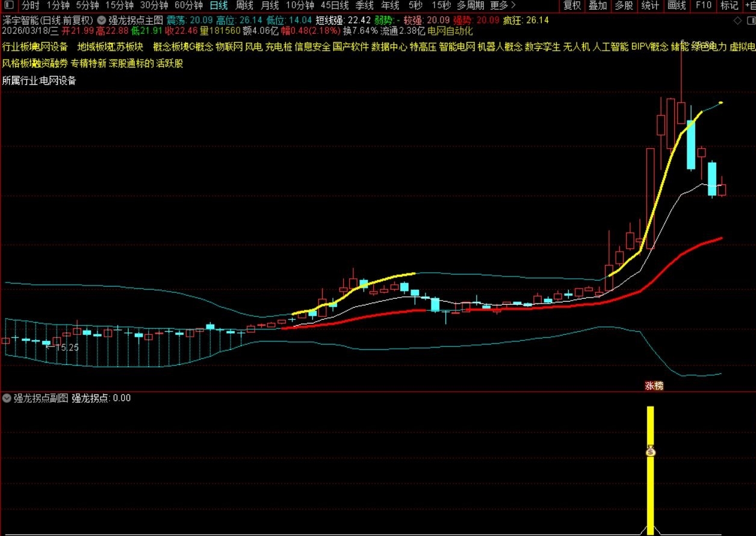Screen dimensions: 756x536
Task: Open the 多股 multi-stock view
Action: 624,5
